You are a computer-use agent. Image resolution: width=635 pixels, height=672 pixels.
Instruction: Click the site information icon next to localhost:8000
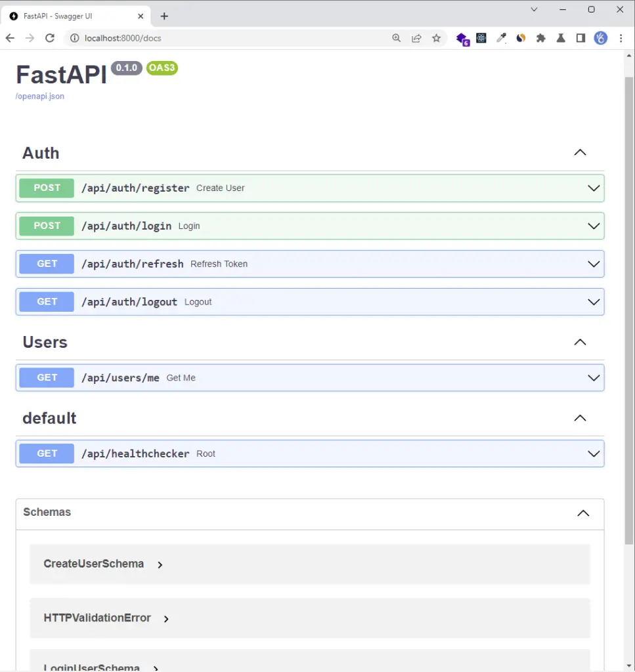(74, 38)
